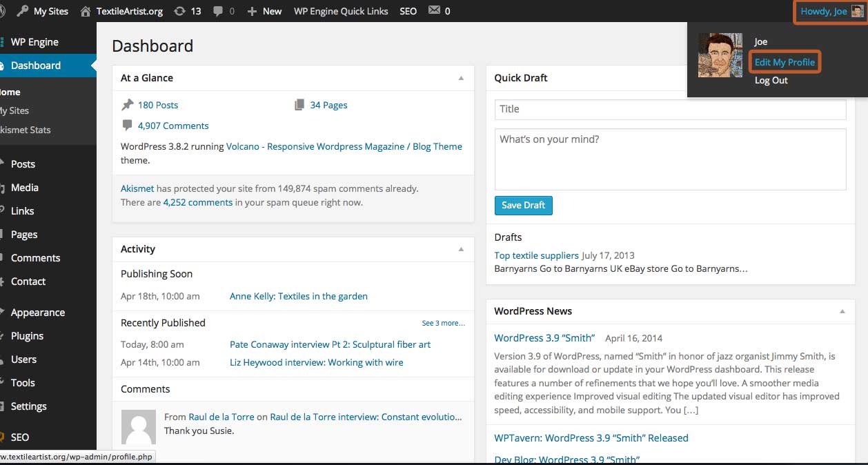This screenshot has width=868, height=465.
Task: Open the Top textile suppliers draft
Action: click(x=537, y=255)
